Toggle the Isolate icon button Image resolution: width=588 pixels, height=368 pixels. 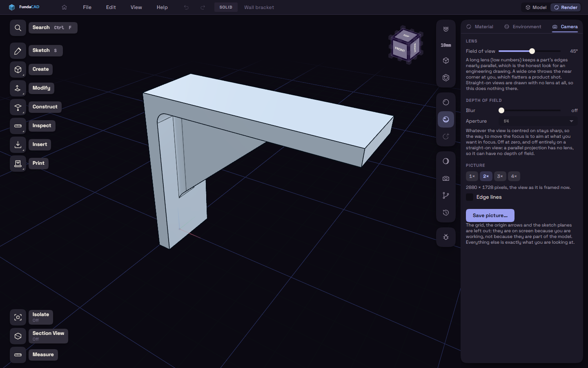tap(18, 317)
